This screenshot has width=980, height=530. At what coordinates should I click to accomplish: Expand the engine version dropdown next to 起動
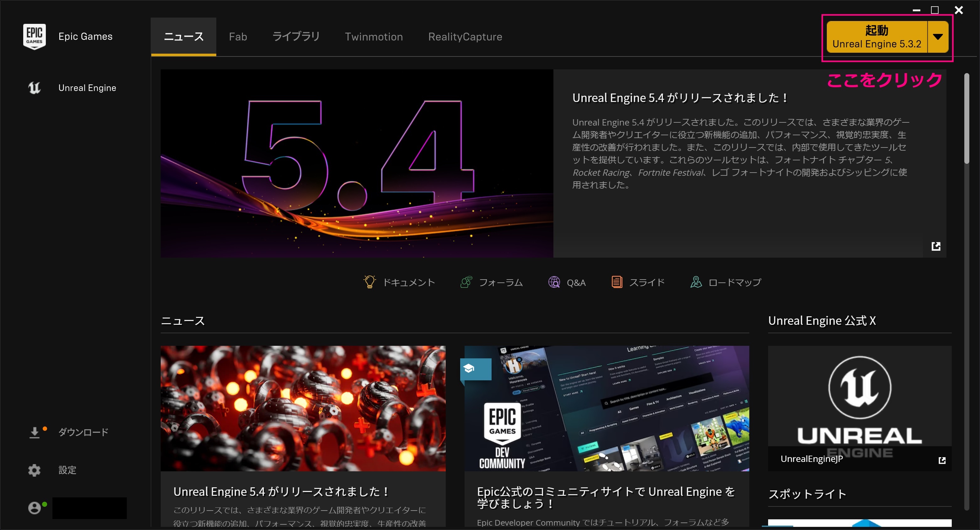(938, 36)
